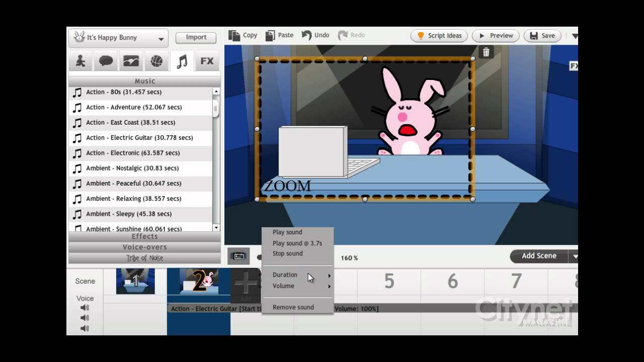Select scene 1 thumbnail
The height and width of the screenshot is (362, 644).
coord(135,281)
